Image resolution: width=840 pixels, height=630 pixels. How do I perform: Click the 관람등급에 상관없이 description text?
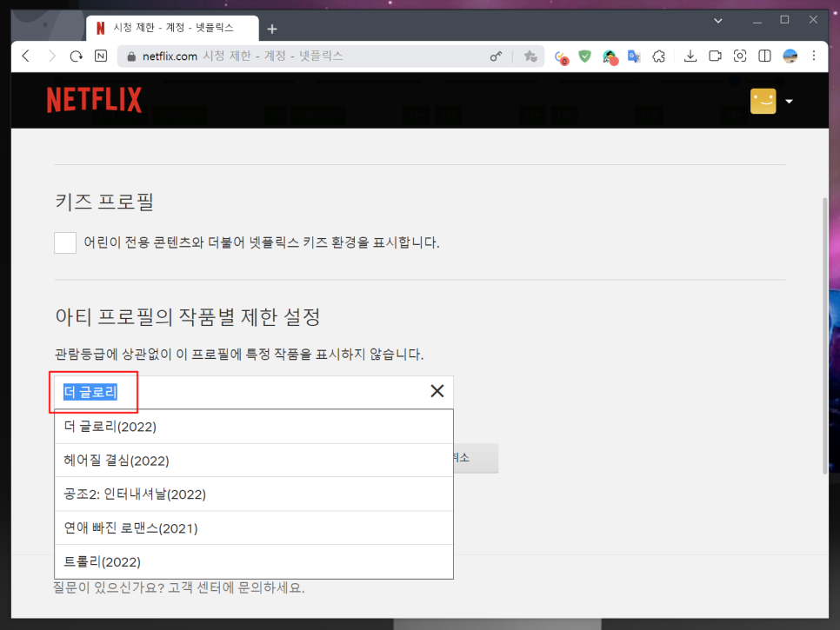tap(239, 355)
